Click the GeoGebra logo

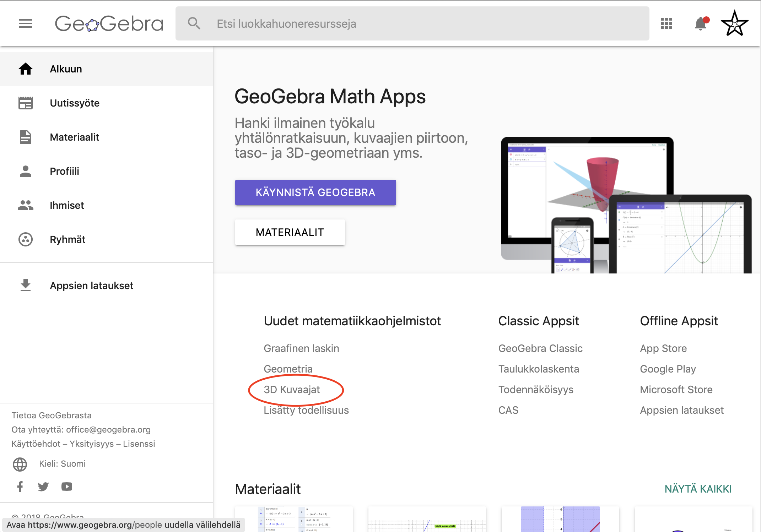(109, 23)
